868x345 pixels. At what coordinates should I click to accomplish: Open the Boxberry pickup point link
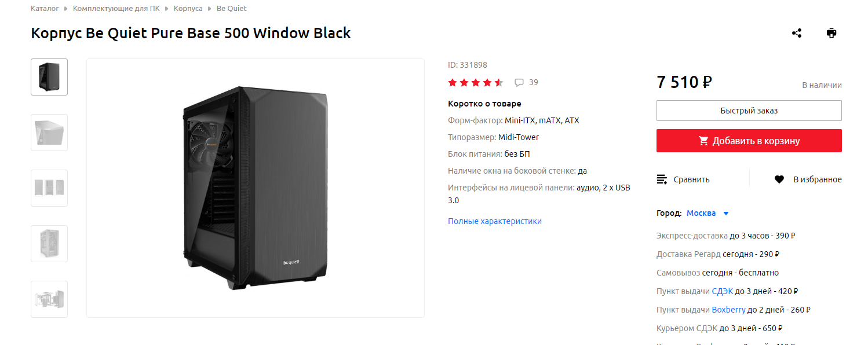coord(728,310)
